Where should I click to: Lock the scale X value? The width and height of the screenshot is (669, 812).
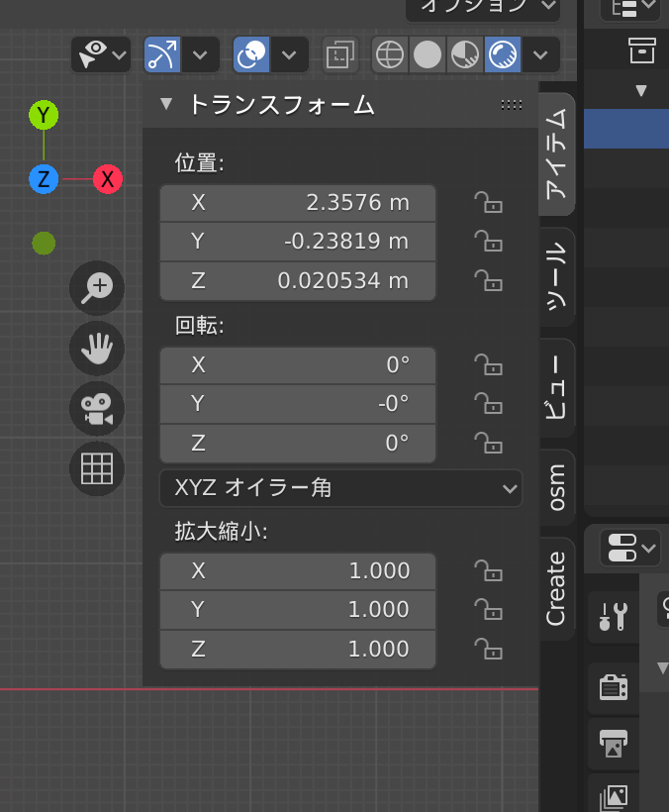tap(488, 571)
